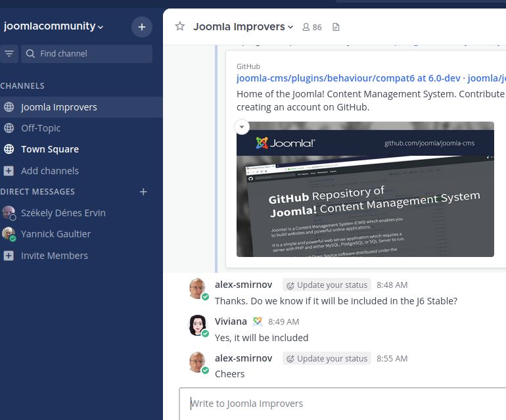Collapse the CHANNELS category header
The height and width of the screenshot is (420, 506).
click(22, 86)
